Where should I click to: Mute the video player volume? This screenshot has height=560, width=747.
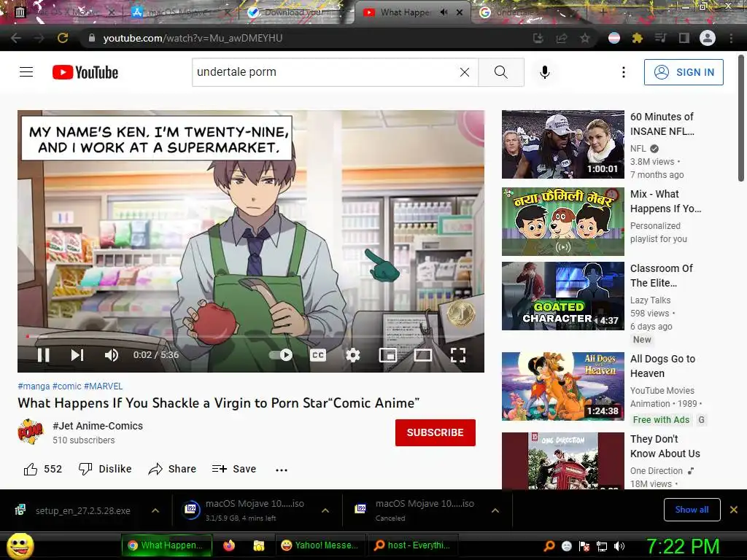(x=112, y=355)
